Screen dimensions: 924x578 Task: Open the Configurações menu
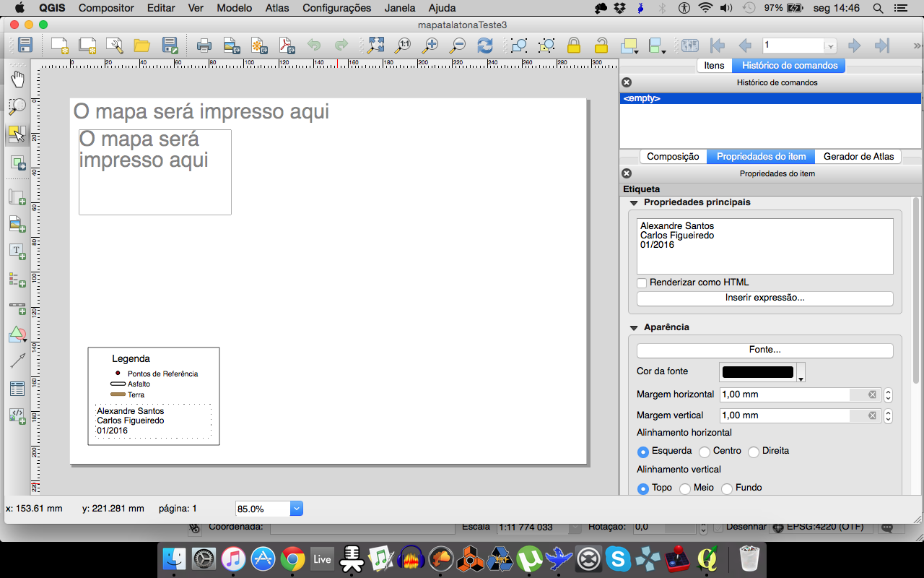[x=336, y=8]
